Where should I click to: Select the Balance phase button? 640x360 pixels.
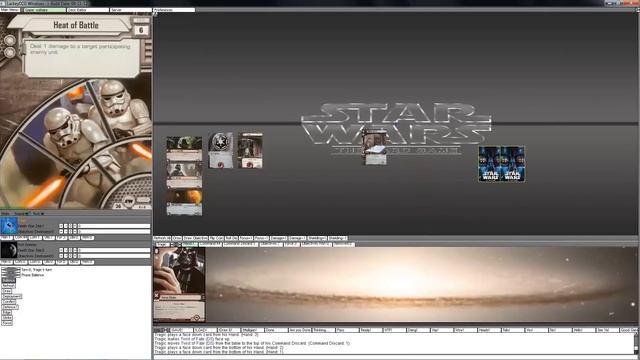[8, 280]
